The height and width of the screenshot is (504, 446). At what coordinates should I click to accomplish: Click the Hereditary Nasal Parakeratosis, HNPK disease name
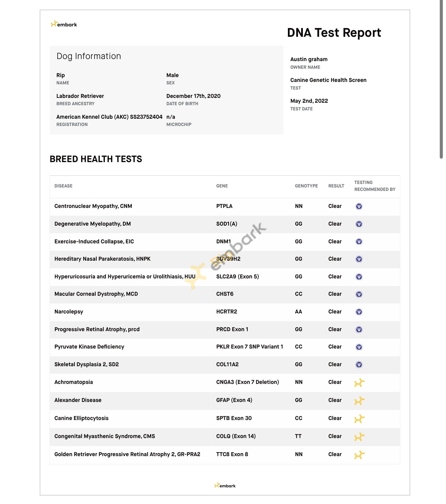[102, 259]
